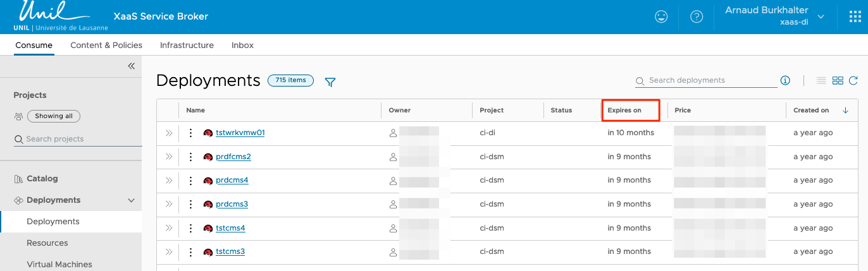This screenshot has width=868, height=271.
Task: Open the deployments filter funnel icon
Action: pos(330,82)
